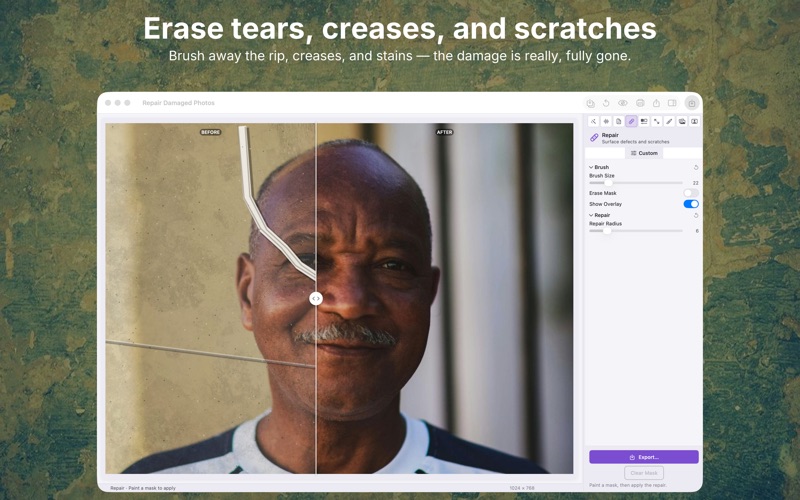Click the 'Surface defects and scratches' description

(x=635, y=142)
